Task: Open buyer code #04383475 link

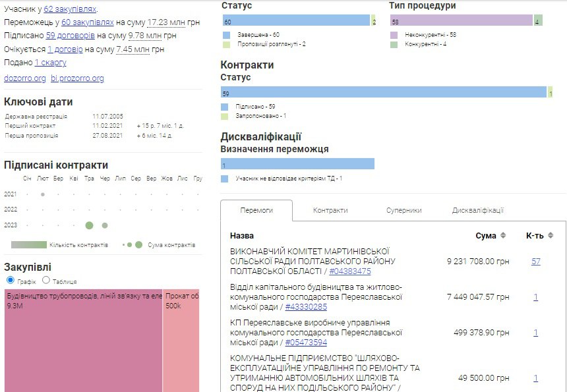Action: 349,271
